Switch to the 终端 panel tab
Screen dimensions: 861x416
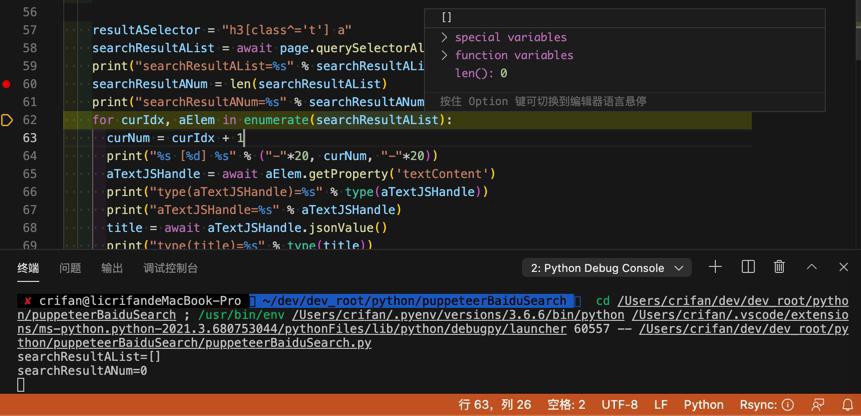(x=28, y=268)
